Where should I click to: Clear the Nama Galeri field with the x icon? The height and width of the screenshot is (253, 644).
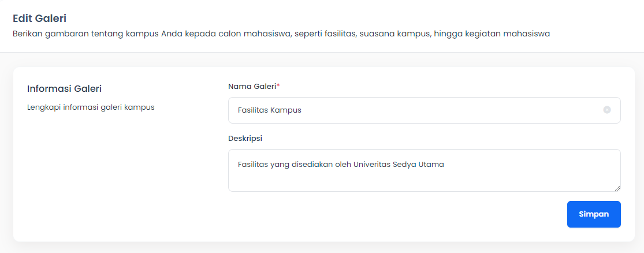[x=606, y=110]
